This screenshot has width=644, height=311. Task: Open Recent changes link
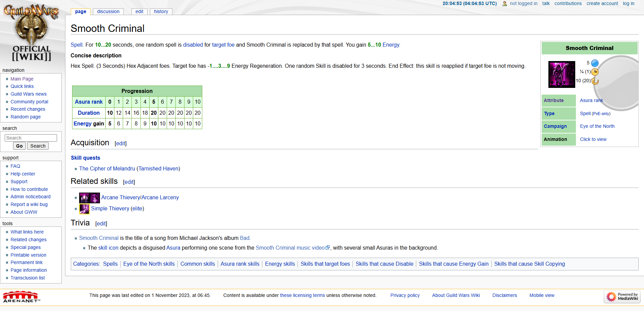point(28,109)
